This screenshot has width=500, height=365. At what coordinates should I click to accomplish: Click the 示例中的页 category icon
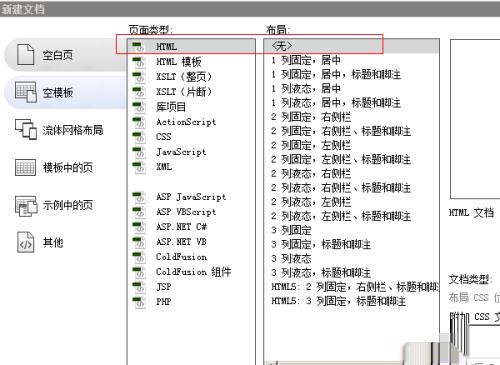pyautogui.click(x=26, y=206)
